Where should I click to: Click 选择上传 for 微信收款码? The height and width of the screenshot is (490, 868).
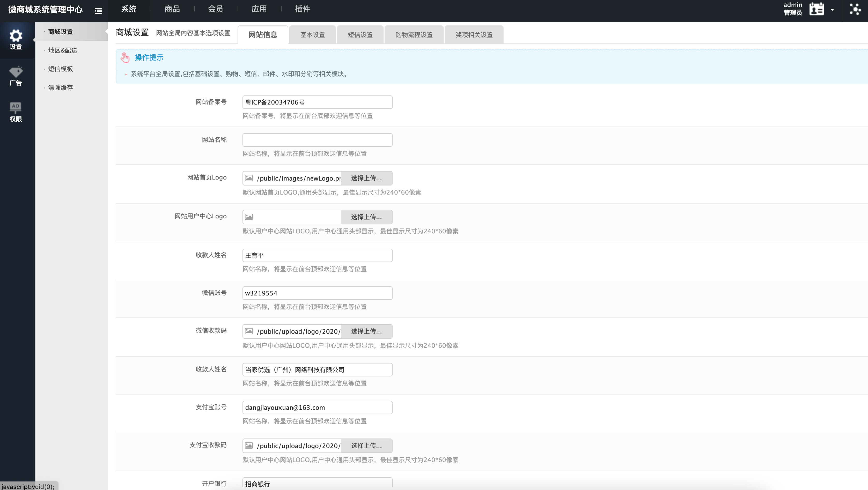pos(366,331)
